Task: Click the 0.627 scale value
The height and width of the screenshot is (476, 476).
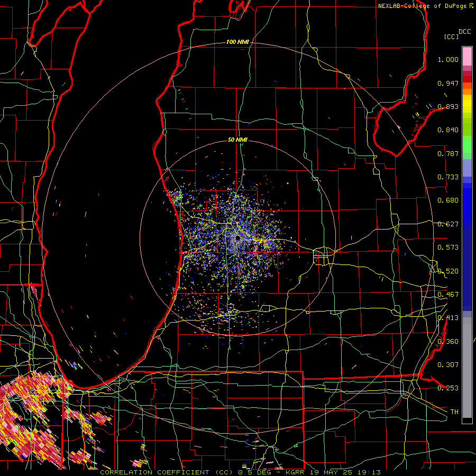Action: (x=448, y=224)
